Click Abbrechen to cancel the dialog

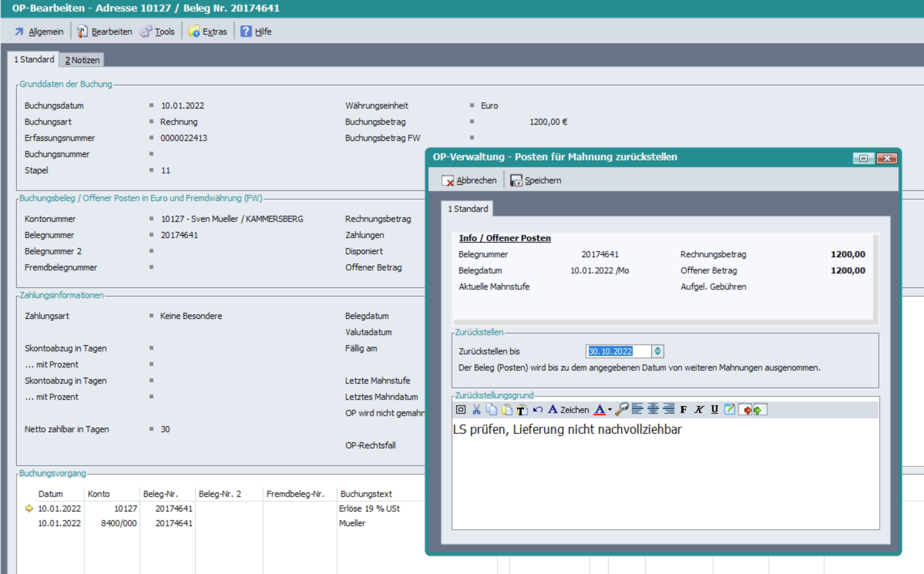click(469, 180)
